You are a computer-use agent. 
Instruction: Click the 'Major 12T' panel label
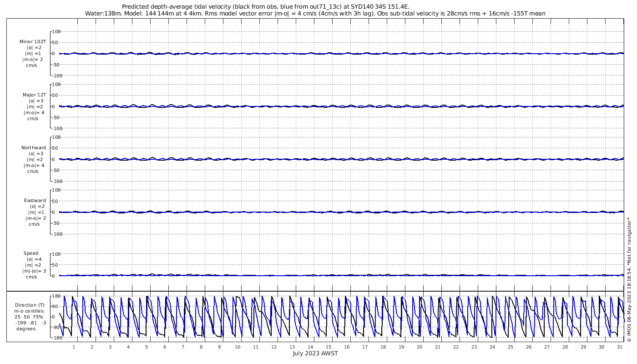pyautogui.click(x=35, y=95)
